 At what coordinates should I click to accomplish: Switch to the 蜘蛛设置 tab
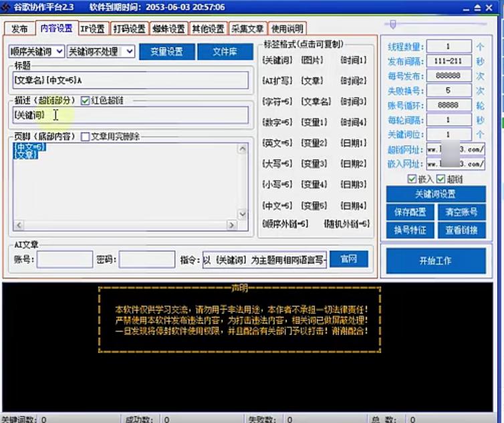click(x=168, y=29)
